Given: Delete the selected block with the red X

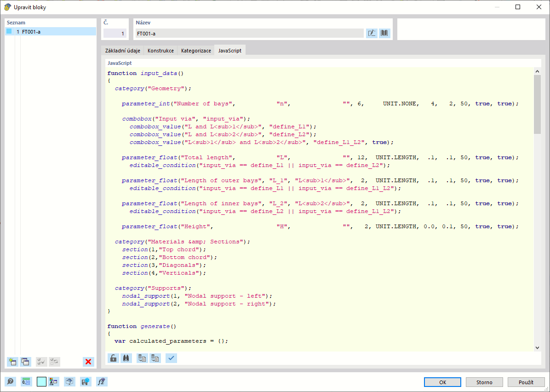Looking at the screenshot, I should point(88,362).
